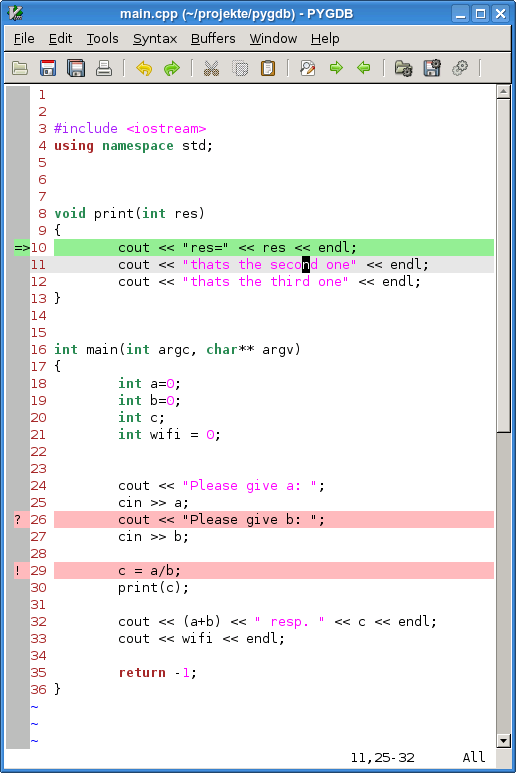Open the Buffers menu
516x773 pixels.
(x=213, y=38)
